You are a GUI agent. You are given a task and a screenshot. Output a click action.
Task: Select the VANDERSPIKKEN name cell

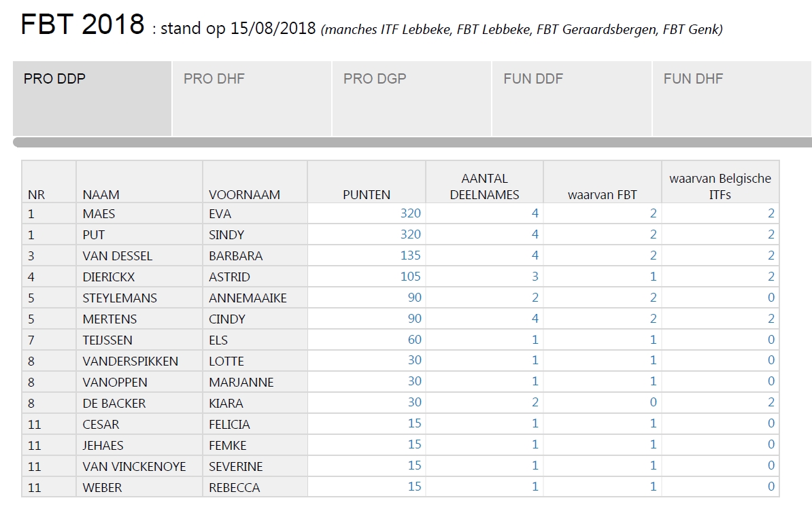point(139,361)
